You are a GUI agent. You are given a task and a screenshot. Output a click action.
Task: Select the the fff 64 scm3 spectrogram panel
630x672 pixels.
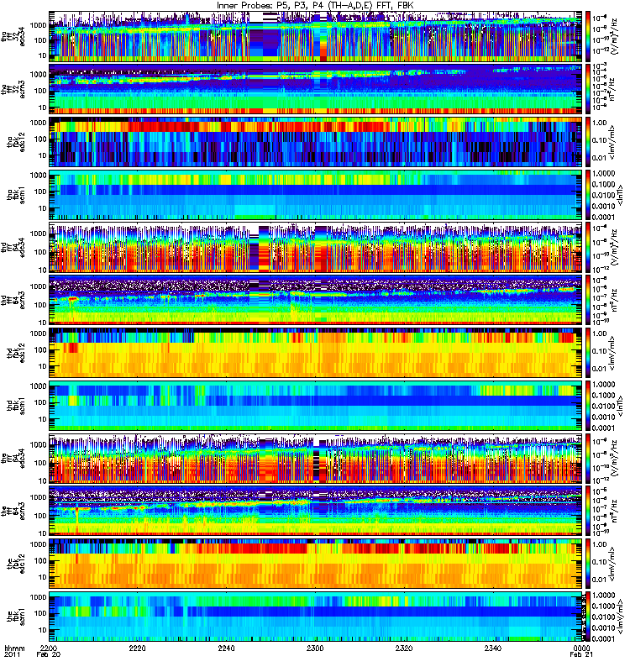316,511
